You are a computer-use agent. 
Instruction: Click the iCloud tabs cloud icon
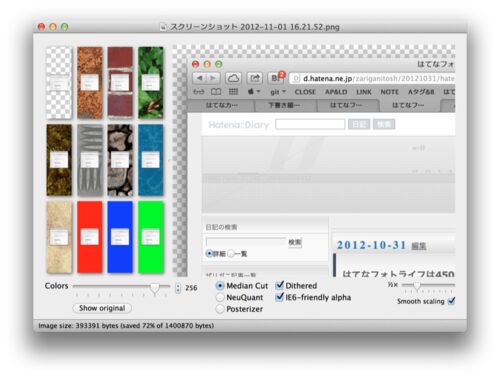pyautogui.click(x=233, y=78)
